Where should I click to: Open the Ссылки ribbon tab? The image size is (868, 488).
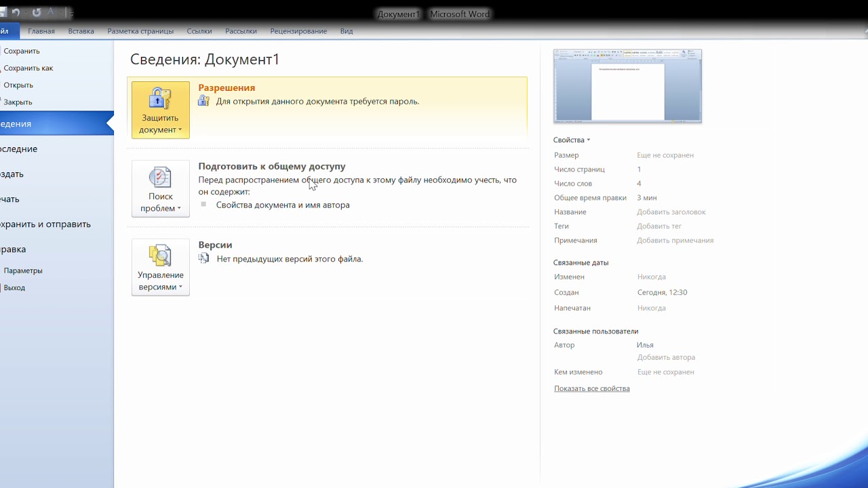(199, 31)
